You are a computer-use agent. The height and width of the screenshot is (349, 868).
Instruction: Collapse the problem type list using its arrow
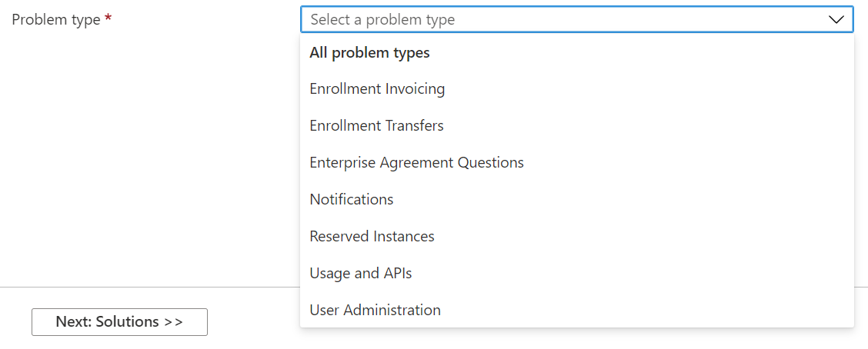pos(836,20)
